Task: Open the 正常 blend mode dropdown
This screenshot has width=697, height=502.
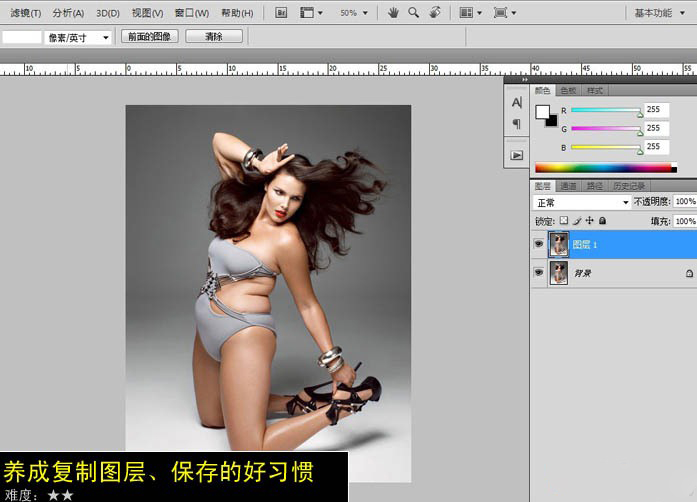Action: point(582,202)
